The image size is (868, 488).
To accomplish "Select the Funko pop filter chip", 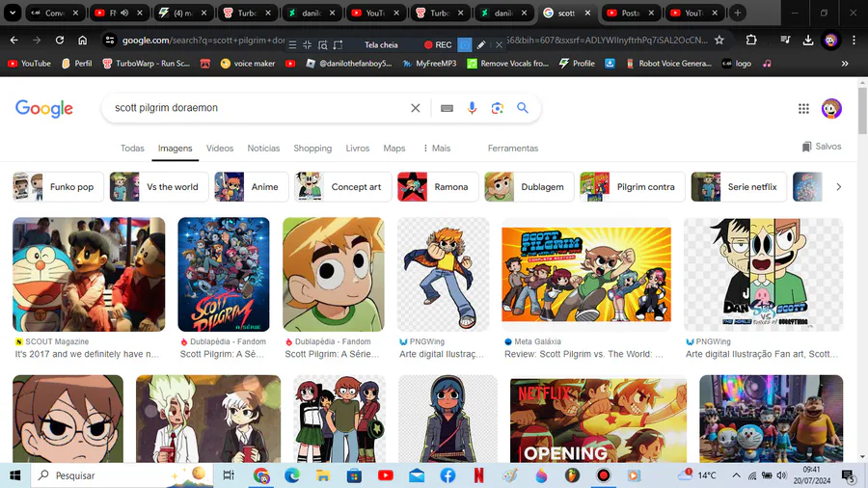I will tap(58, 187).
